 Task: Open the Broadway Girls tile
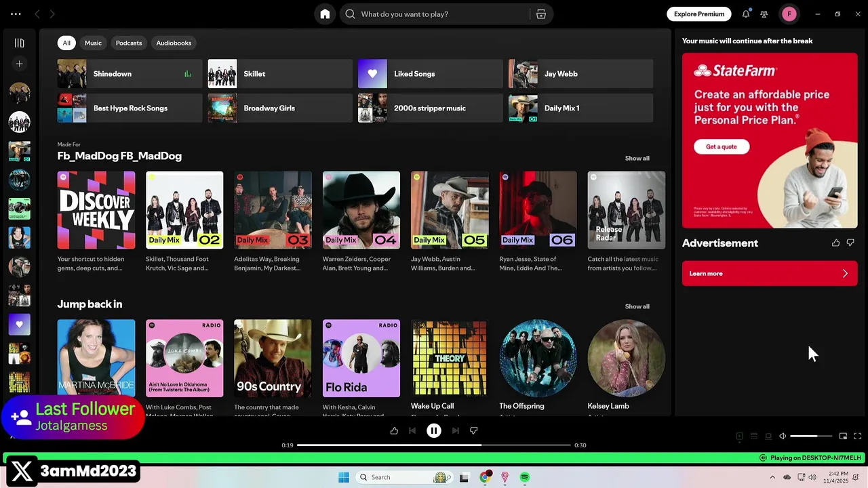click(x=280, y=108)
